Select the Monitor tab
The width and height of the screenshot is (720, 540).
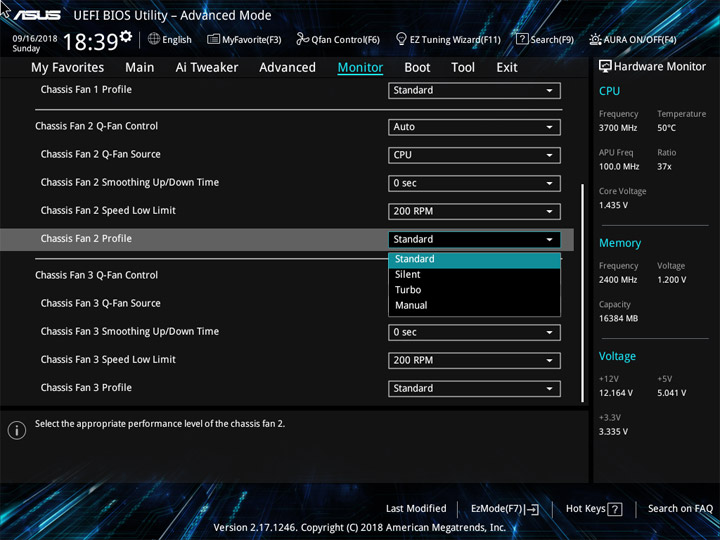[x=360, y=68]
